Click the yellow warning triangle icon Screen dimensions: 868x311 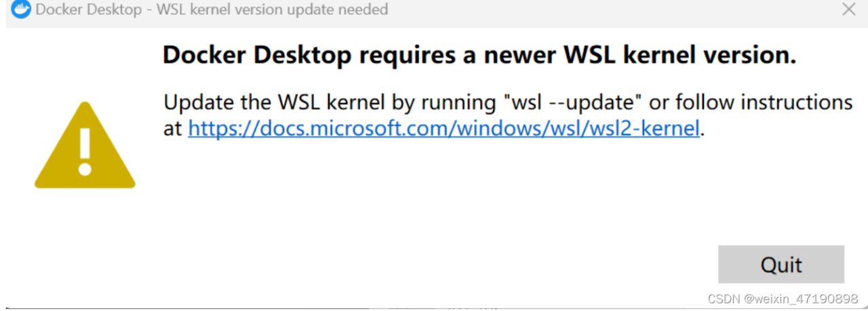click(85, 146)
